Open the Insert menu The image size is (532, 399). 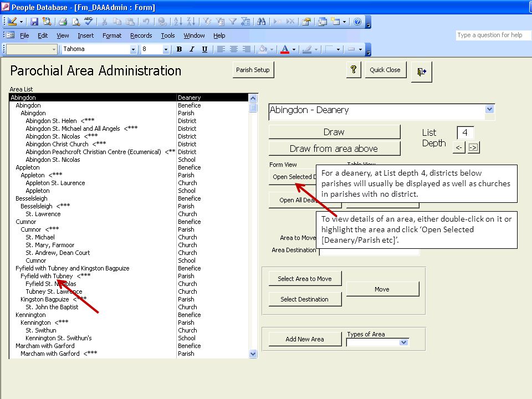coord(85,35)
